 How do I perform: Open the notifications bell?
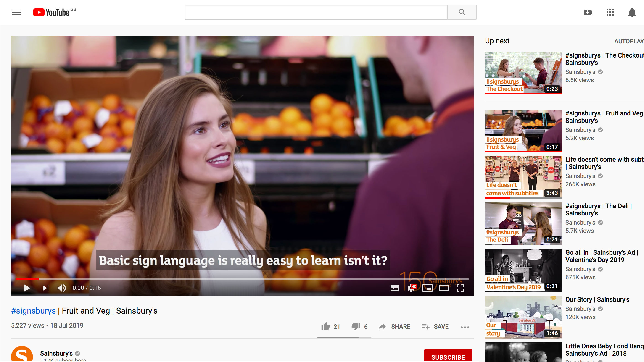tap(632, 12)
